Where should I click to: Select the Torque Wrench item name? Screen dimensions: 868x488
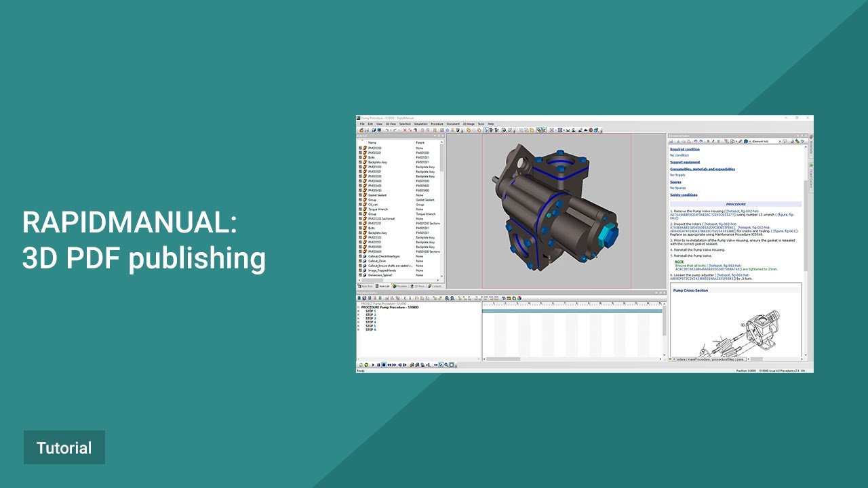(x=378, y=209)
